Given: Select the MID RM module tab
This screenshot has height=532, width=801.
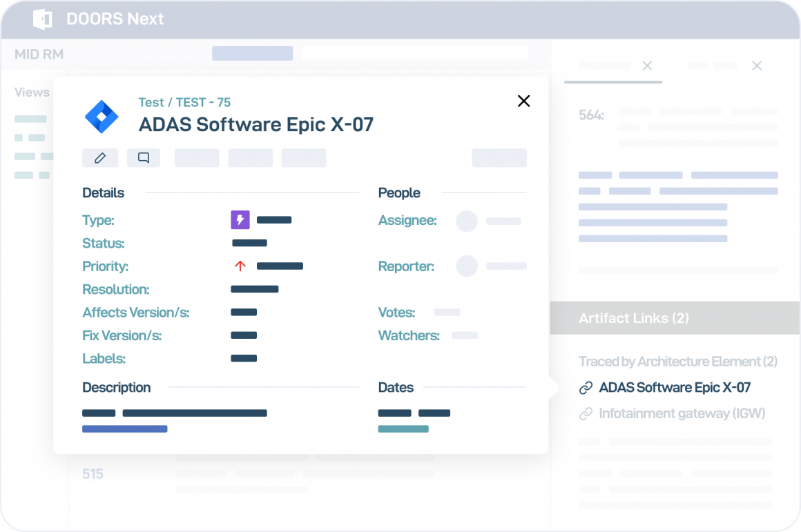Looking at the screenshot, I should pyautogui.click(x=39, y=54).
